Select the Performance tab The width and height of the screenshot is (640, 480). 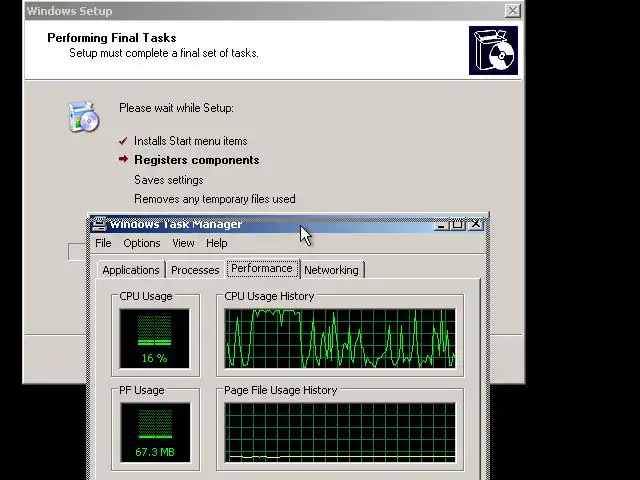click(262, 269)
